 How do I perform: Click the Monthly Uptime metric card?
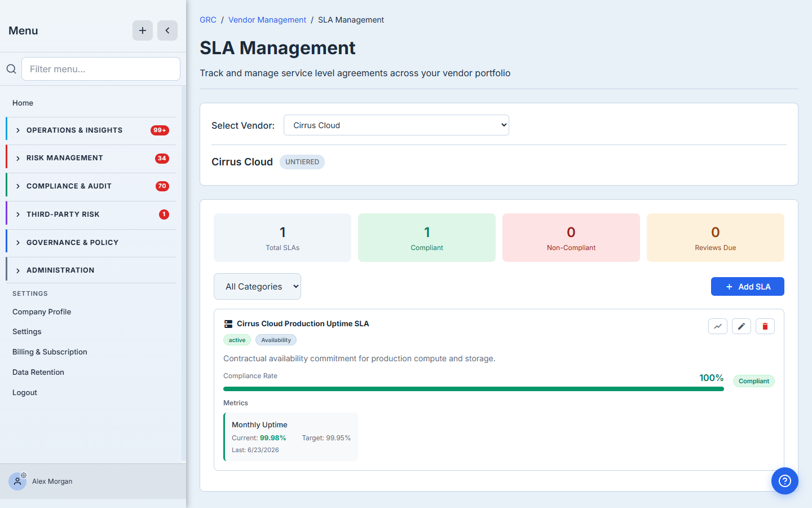tap(291, 437)
